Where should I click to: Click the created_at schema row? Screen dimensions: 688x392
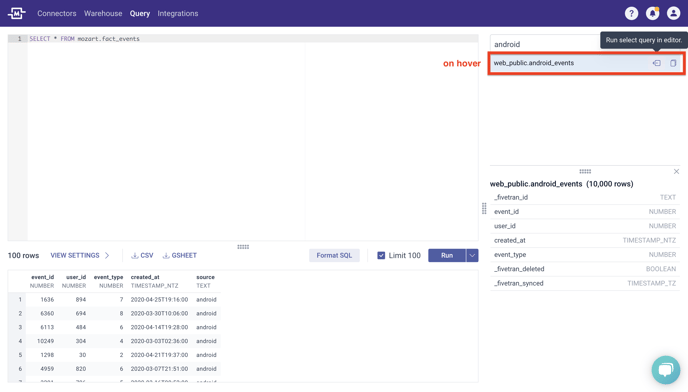[x=585, y=241]
